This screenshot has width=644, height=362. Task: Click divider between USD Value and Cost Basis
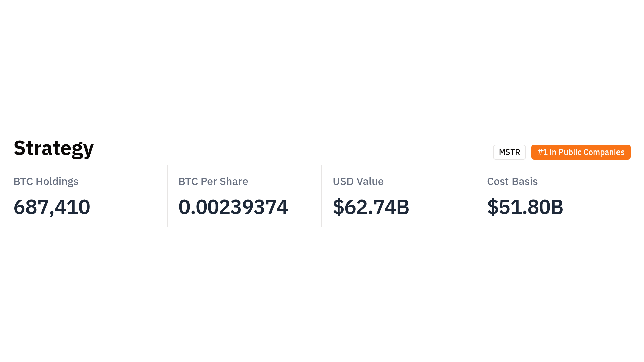coord(476,196)
